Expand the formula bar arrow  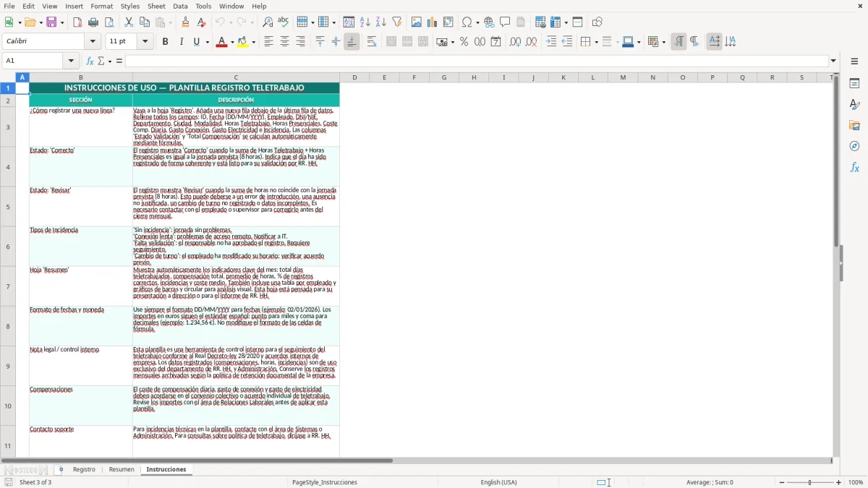(833, 61)
